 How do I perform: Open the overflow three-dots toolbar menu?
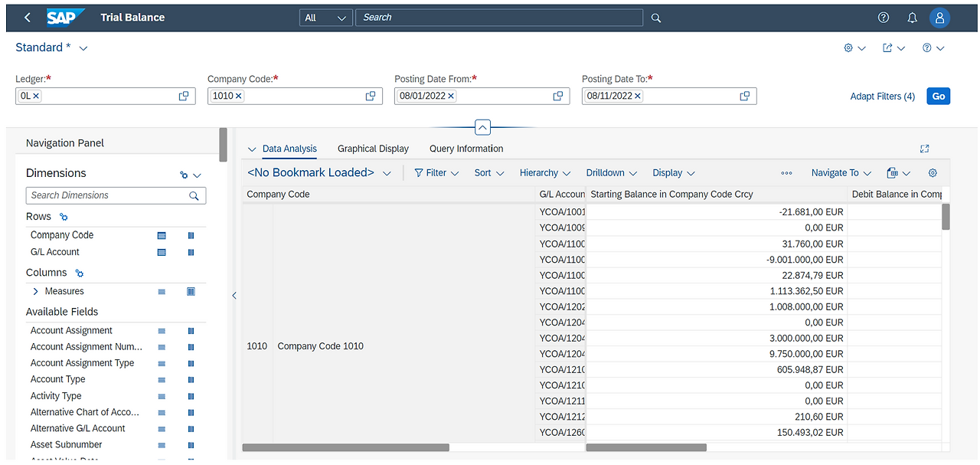coord(786,173)
